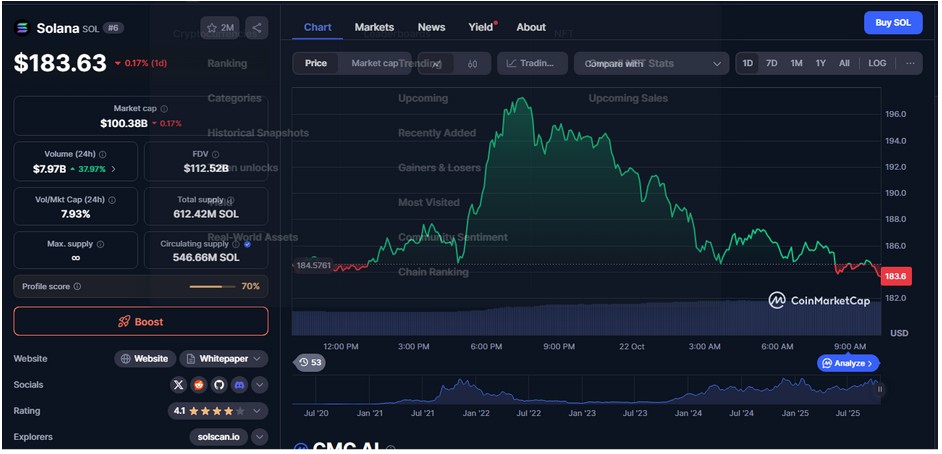Open the Compare with dropdown
Image resolution: width=942 pixels, height=454 pixels.
tap(650, 64)
